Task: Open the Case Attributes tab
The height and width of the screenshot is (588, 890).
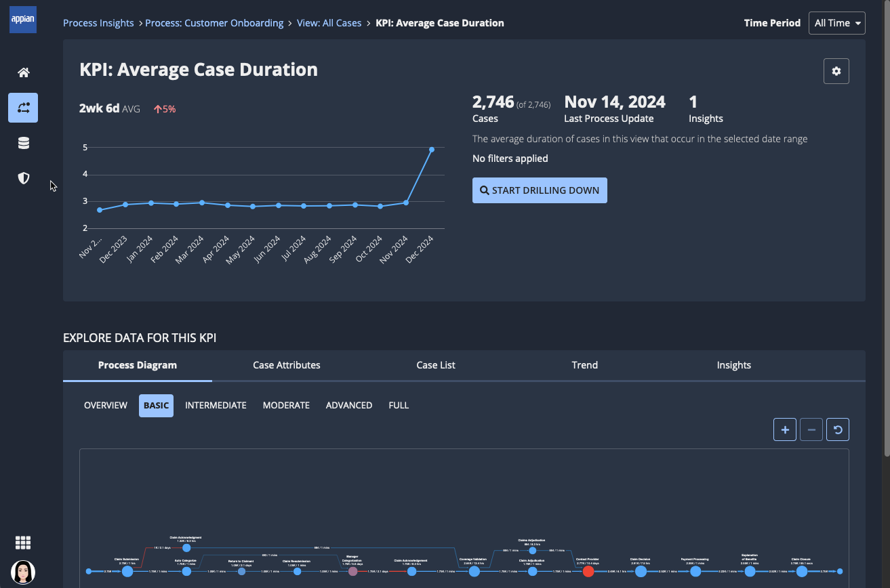Action: coord(287,365)
